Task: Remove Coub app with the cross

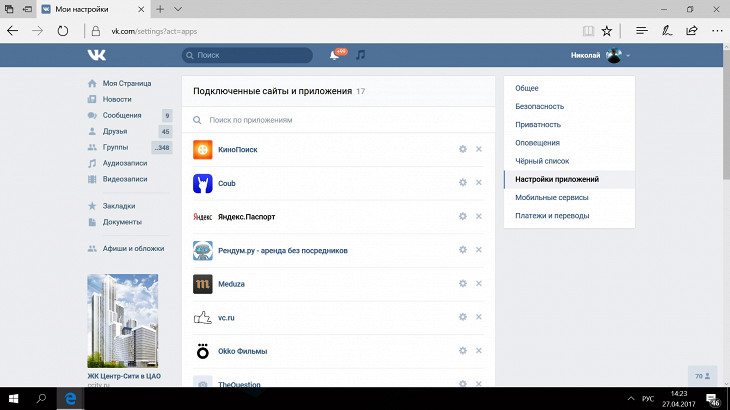Action: (x=479, y=182)
